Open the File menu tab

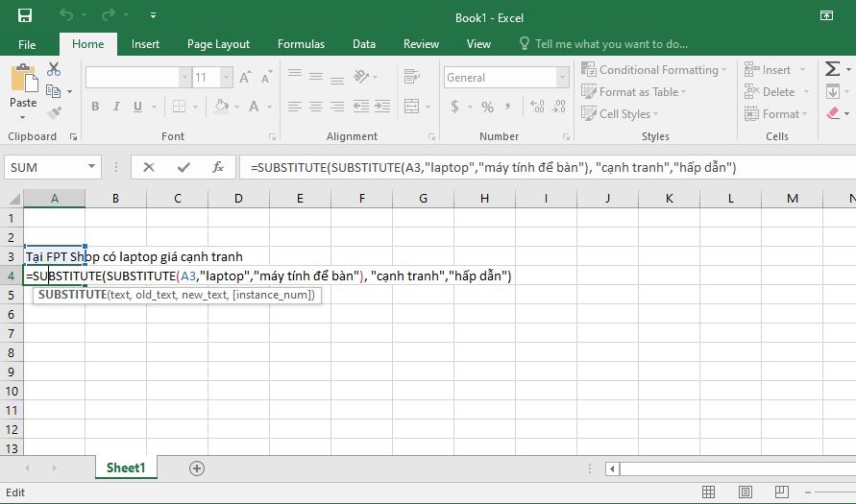tap(27, 44)
